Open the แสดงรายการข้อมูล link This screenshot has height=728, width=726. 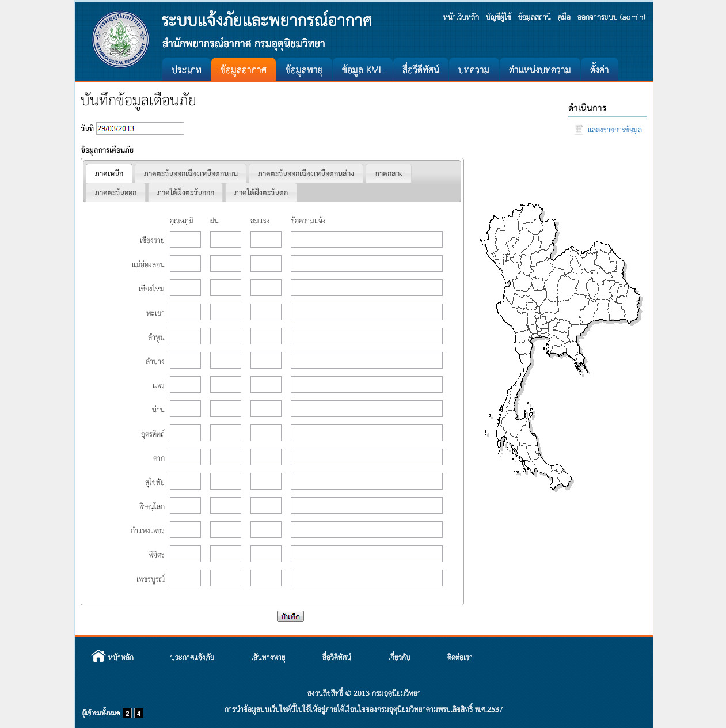coord(615,130)
